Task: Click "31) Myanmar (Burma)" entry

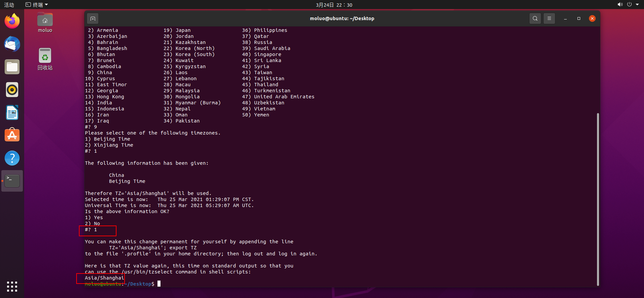Action: click(x=192, y=103)
